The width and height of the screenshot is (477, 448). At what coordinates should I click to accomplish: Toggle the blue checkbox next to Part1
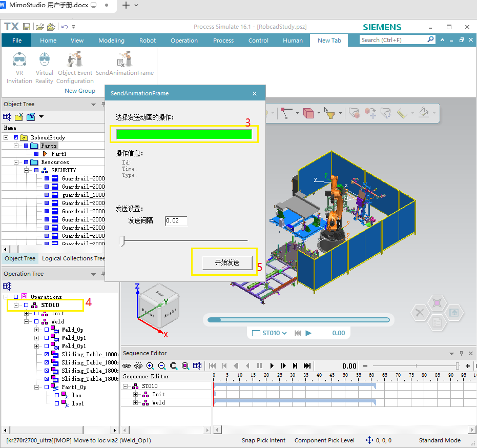point(36,154)
